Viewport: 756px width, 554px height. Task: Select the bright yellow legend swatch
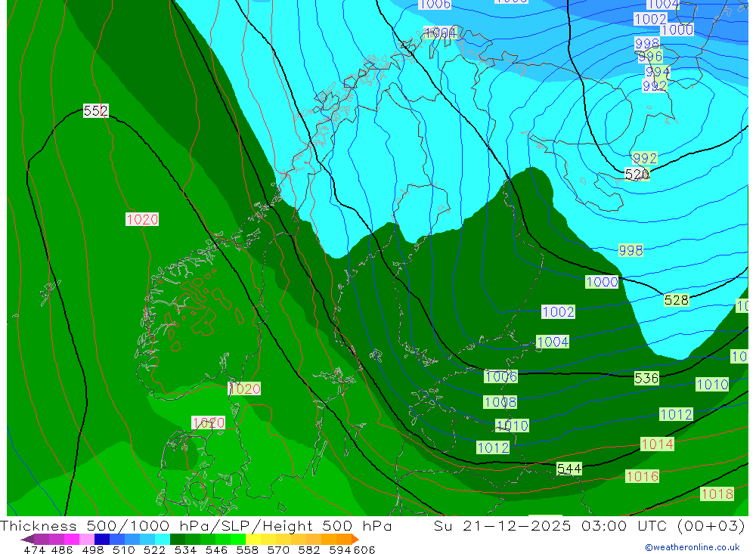[253, 539]
